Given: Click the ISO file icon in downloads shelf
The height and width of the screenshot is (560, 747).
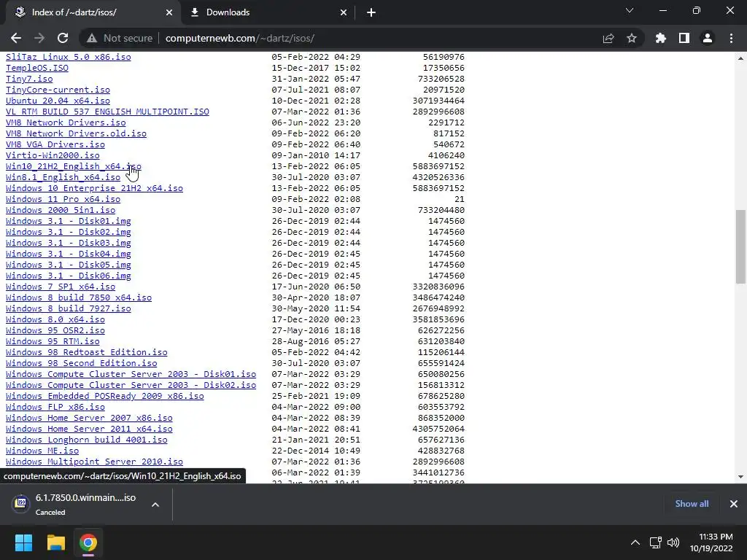Looking at the screenshot, I should pyautogui.click(x=21, y=503).
